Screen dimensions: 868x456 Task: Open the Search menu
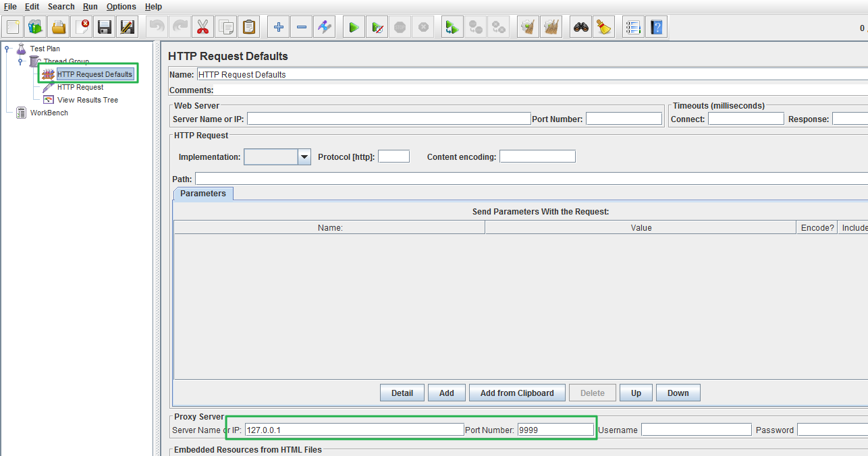61,7
